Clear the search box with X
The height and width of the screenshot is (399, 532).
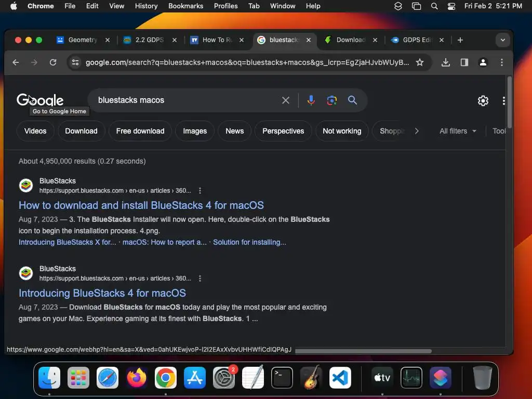point(286,100)
